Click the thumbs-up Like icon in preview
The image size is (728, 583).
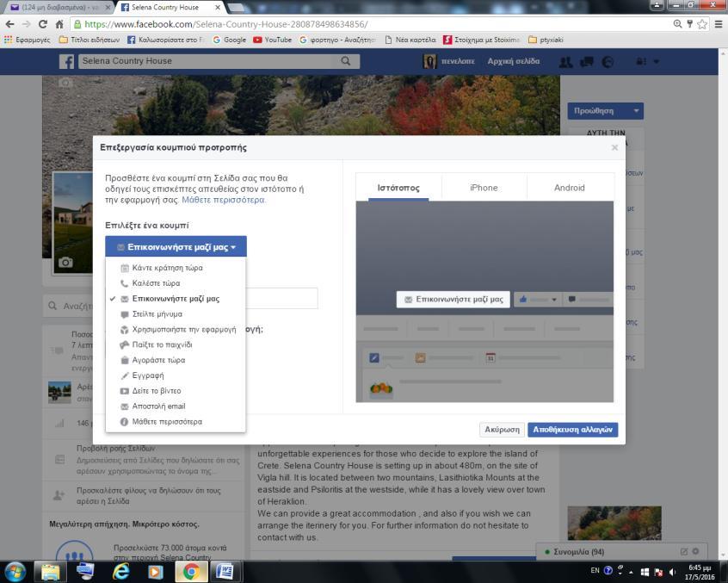tap(523, 299)
